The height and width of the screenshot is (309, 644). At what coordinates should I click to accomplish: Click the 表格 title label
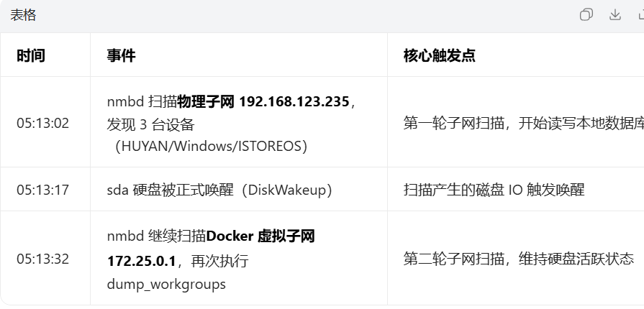pyautogui.click(x=23, y=16)
